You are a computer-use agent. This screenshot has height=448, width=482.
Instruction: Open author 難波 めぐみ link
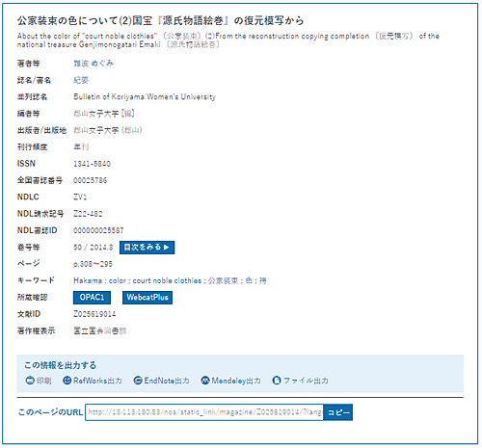pos(94,64)
